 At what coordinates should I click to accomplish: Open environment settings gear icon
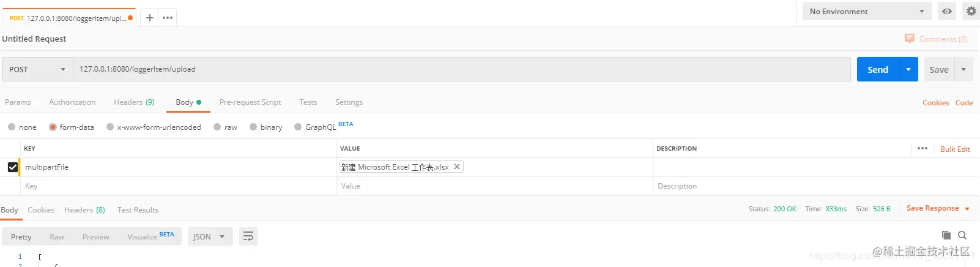[971, 11]
